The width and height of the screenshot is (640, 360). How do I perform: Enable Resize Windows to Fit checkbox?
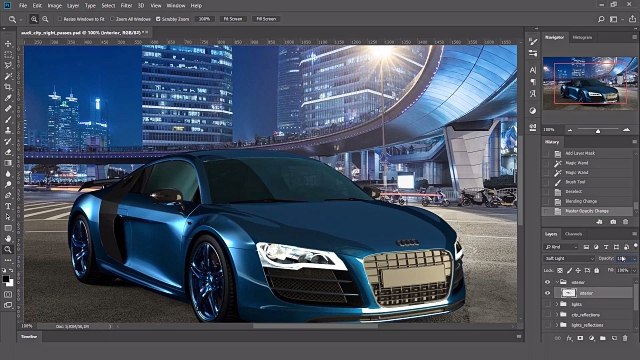point(60,19)
